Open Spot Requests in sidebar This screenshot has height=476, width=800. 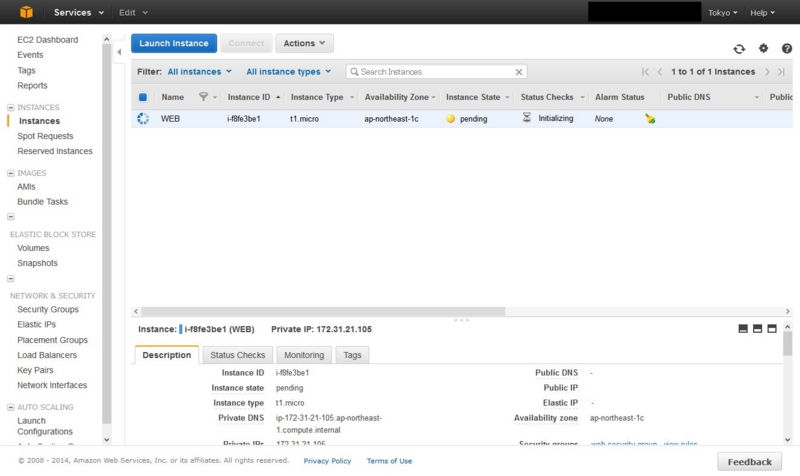click(45, 136)
